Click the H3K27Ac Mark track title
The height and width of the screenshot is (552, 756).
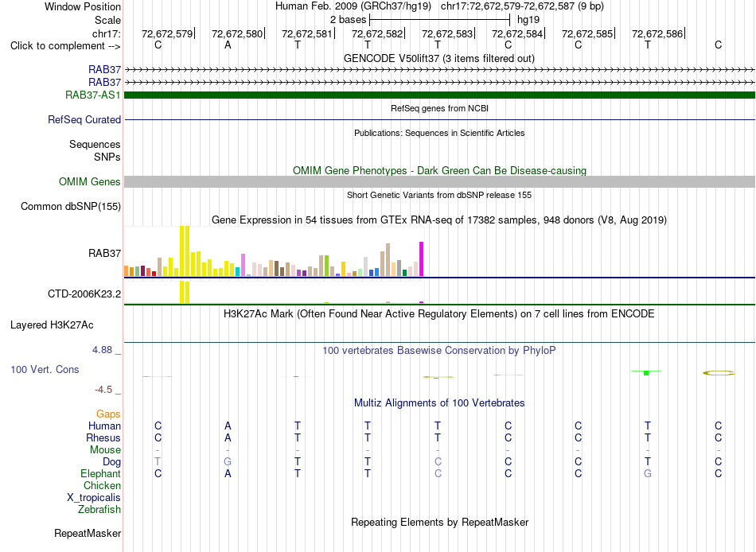(438, 314)
